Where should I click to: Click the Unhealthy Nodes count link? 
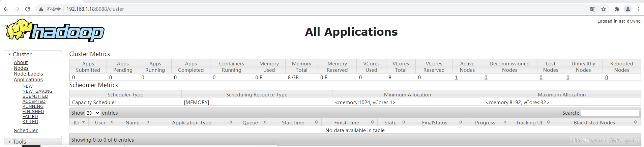(568, 78)
